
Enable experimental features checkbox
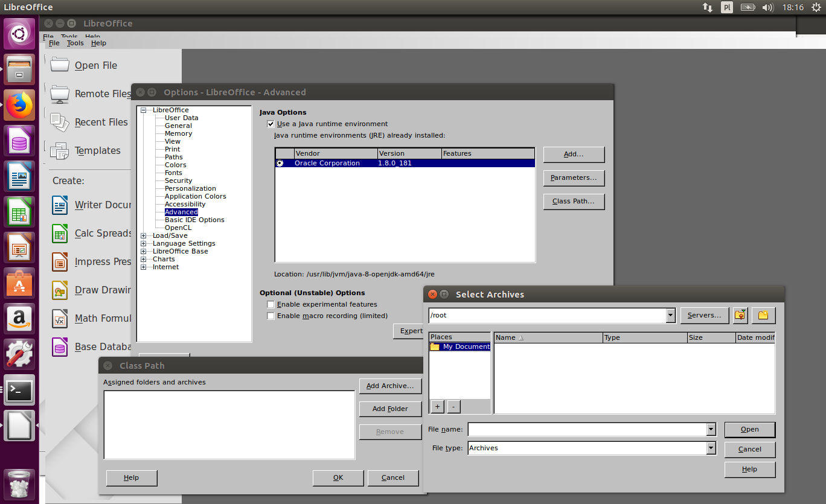click(x=271, y=304)
